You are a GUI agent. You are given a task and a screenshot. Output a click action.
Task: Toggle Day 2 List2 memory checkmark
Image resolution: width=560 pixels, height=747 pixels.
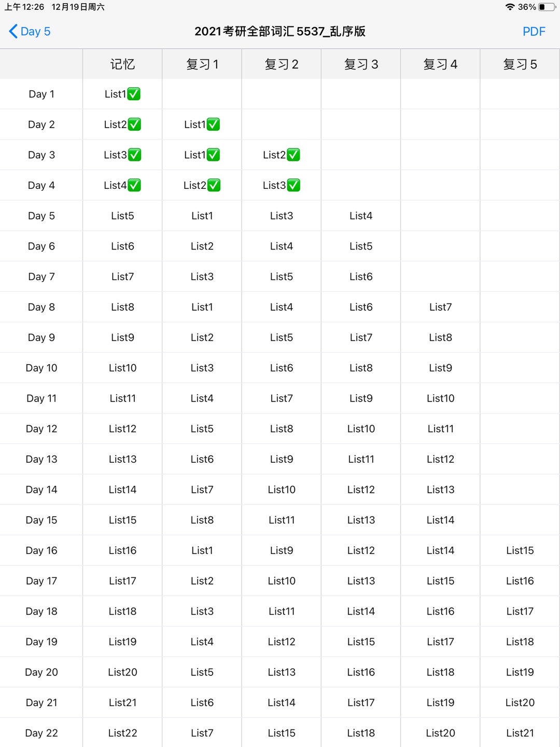pyautogui.click(x=134, y=125)
